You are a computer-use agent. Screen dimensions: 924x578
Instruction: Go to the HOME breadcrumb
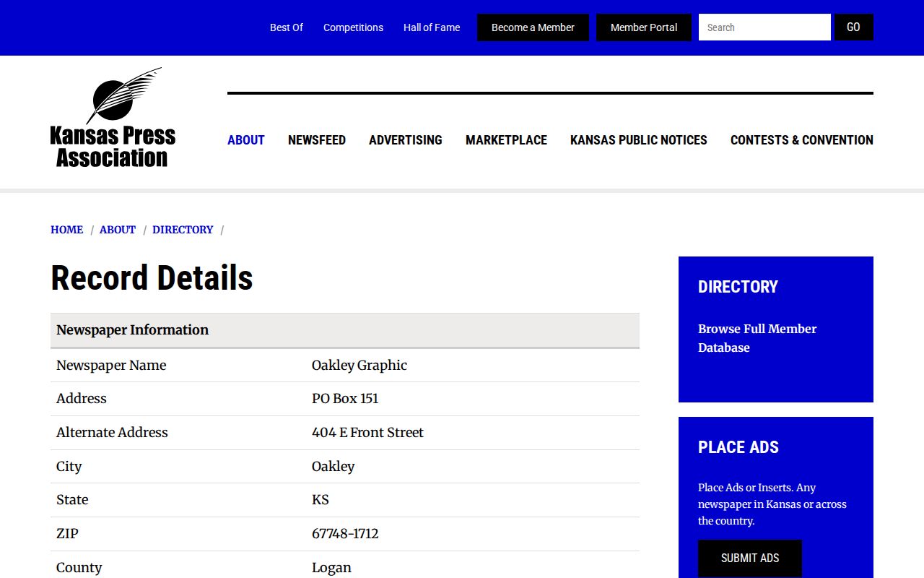pos(67,230)
